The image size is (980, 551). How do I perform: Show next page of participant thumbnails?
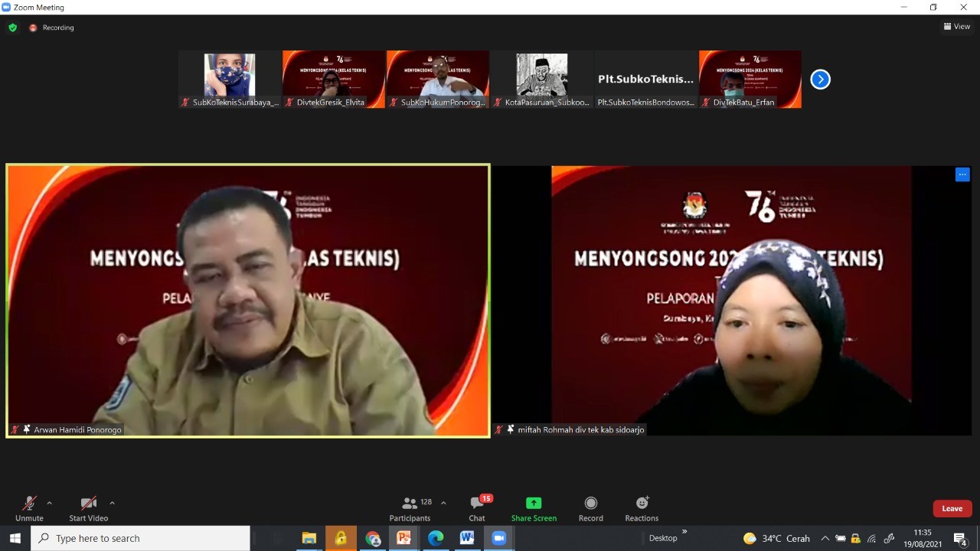click(820, 80)
